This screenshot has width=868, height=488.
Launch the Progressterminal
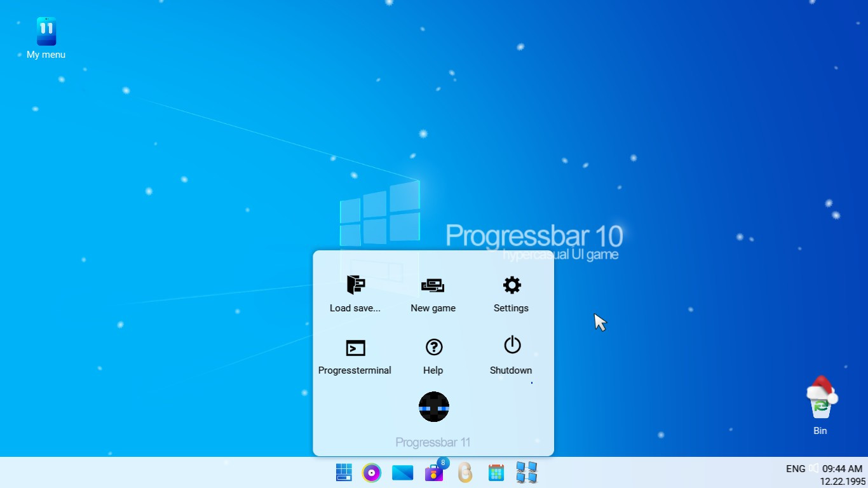[355, 356]
